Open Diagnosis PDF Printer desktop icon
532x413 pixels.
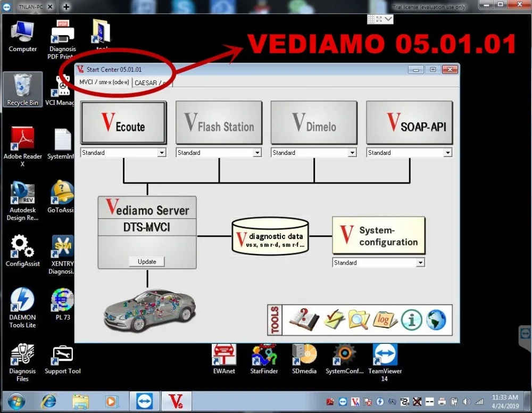63,40
